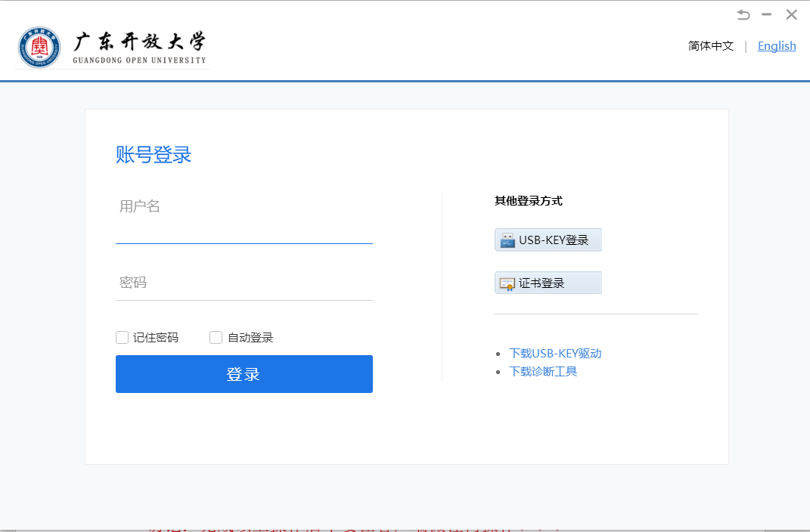Minimize the login window

(767, 14)
